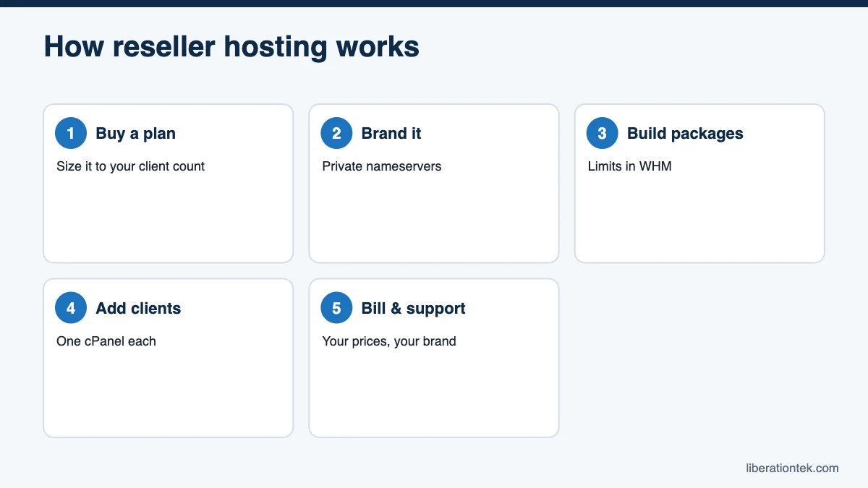Click 'Limits in WHM' text
This screenshot has width=868, height=488.
tap(629, 166)
